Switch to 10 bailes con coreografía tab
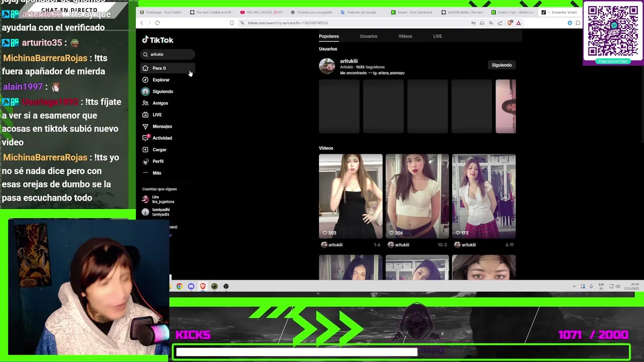Viewport: 644px width, 362px height. pyautogui.click(x=312, y=12)
